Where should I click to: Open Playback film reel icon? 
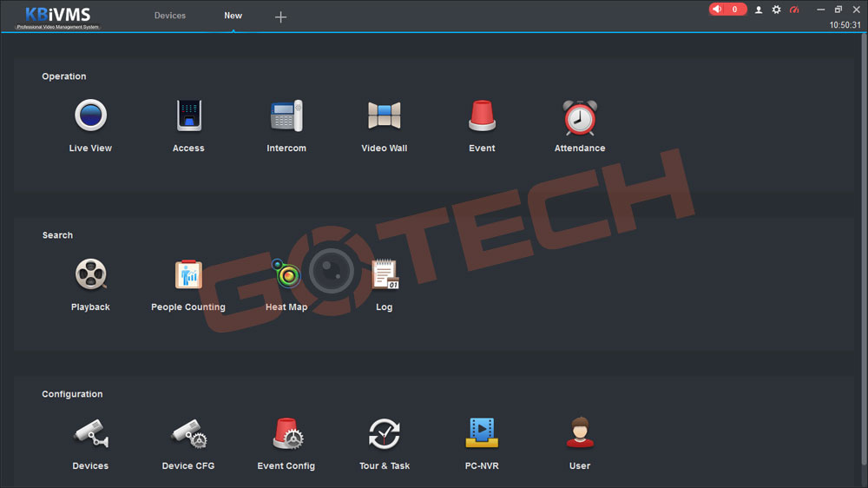[90, 274]
